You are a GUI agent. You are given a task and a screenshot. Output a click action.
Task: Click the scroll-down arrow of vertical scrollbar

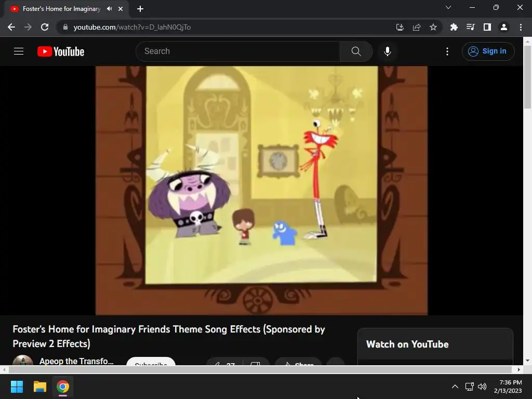[527, 361]
